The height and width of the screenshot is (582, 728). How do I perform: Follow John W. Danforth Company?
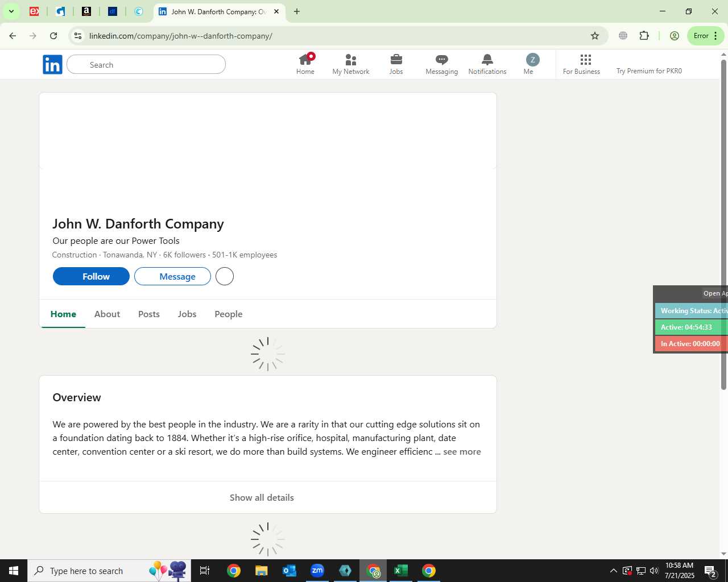(x=91, y=276)
